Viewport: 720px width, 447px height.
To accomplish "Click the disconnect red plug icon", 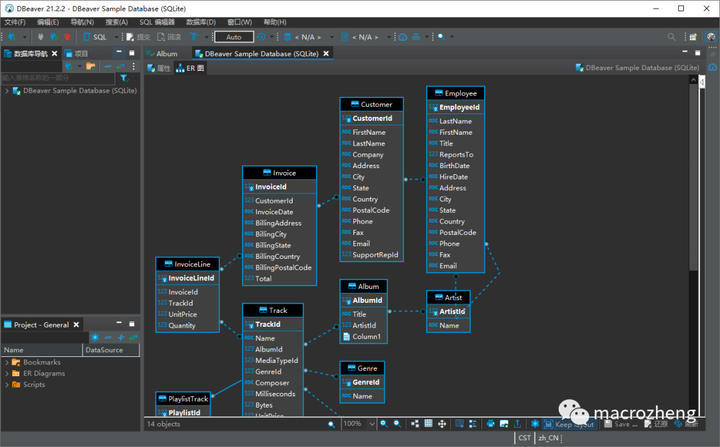I will (x=67, y=37).
